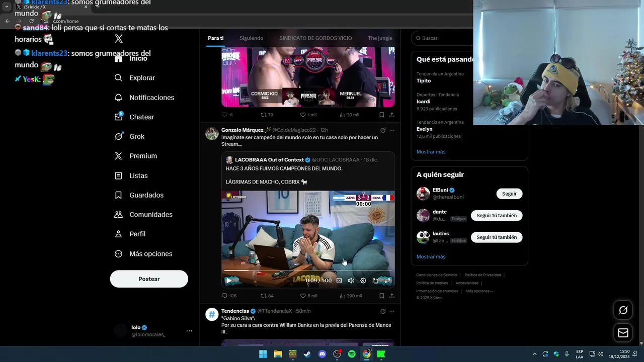Open the Tendencias account name
Viewport: 644px width, 362px height.
(235, 311)
